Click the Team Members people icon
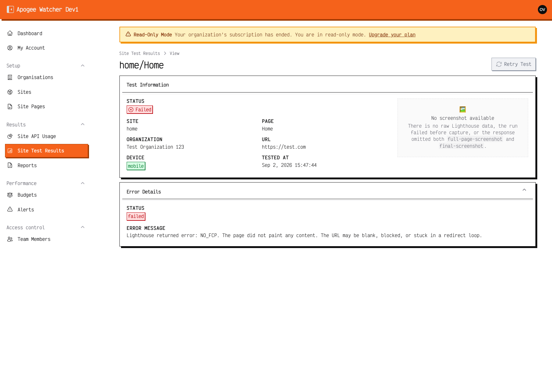Image resolution: width=552 pixels, height=392 pixels. (10, 239)
